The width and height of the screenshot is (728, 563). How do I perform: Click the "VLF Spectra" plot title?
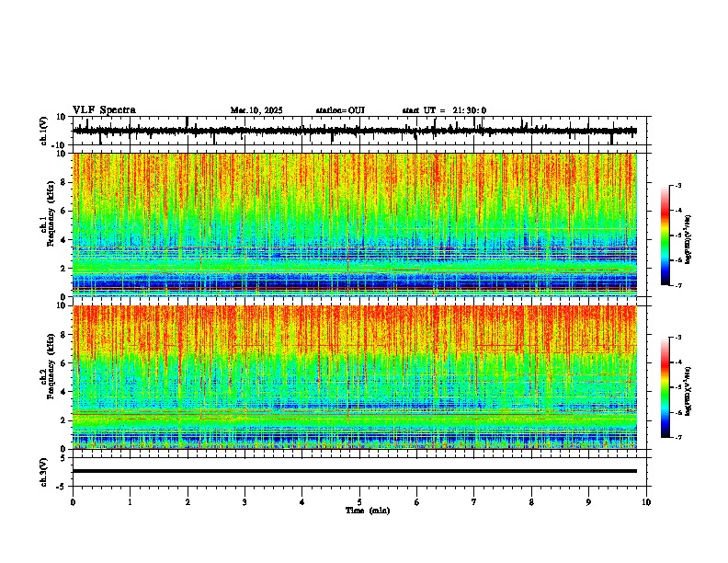tap(104, 110)
